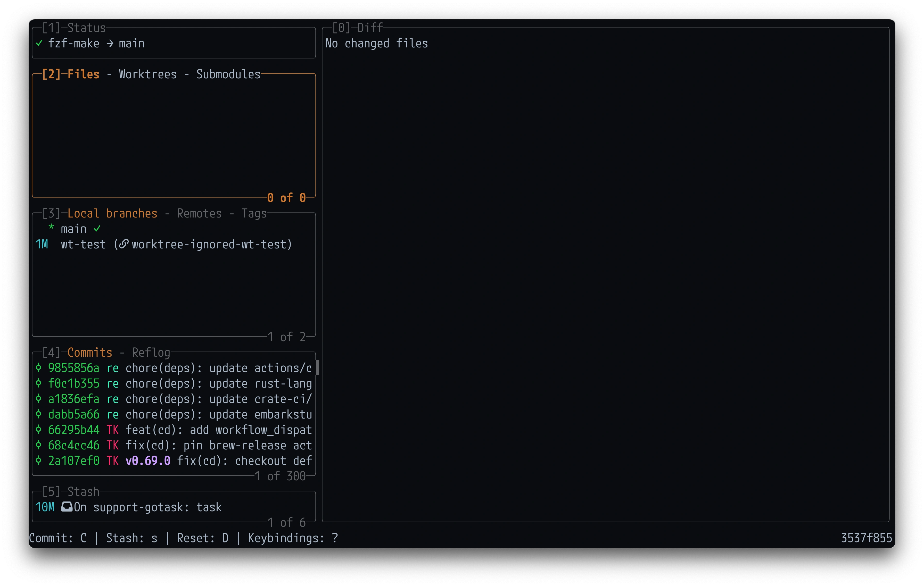Viewport: 924px width, 586px height.
Task: Click the green checkmark in Status panel
Action: coord(39,43)
